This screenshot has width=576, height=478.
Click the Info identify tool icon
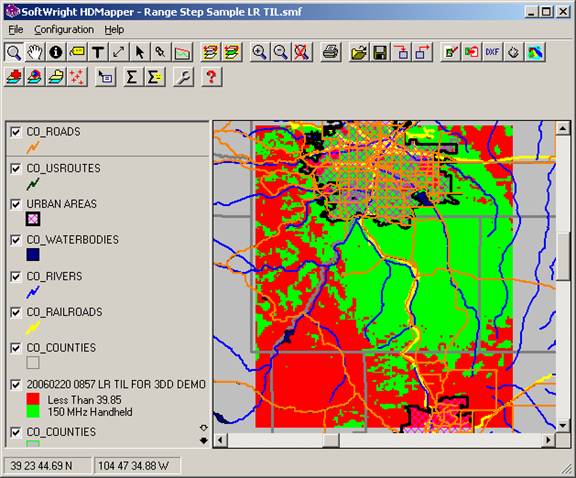pyautogui.click(x=56, y=52)
